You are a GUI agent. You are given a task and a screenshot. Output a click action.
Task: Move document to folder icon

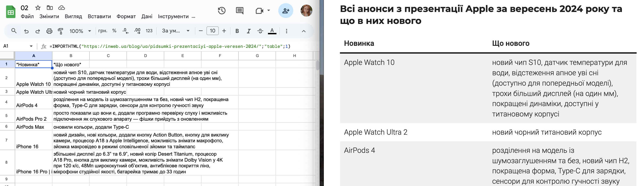tap(50, 8)
